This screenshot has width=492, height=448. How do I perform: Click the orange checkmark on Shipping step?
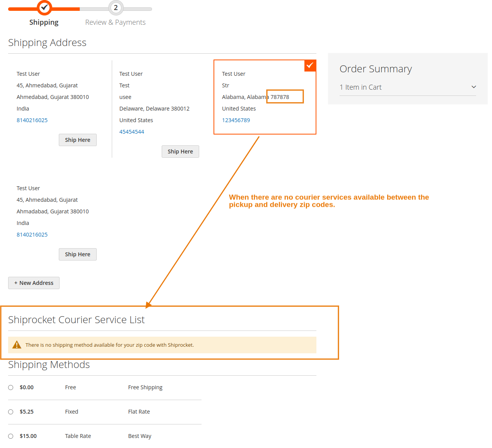click(x=44, y=7)
